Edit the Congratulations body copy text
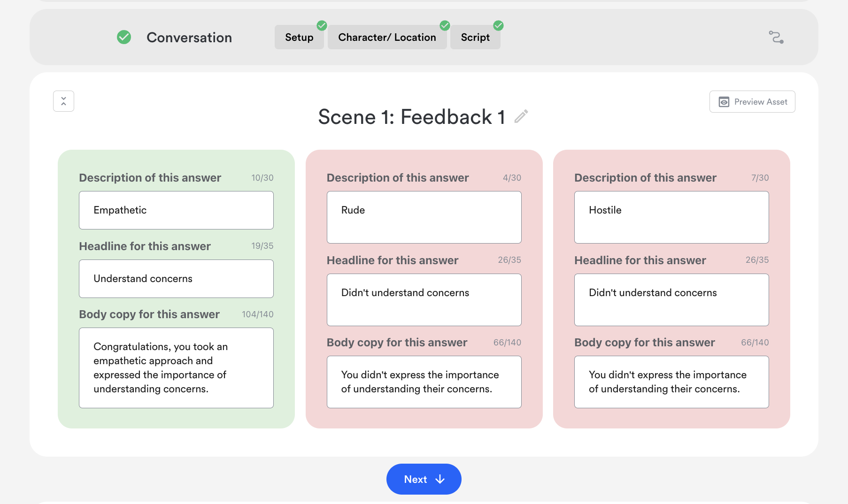848x504 pixels. tap(176, 367)
